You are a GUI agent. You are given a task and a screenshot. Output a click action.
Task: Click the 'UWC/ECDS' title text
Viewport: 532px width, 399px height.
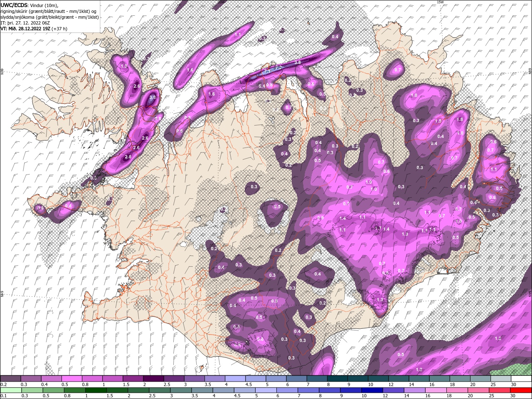tap(15, 5)
